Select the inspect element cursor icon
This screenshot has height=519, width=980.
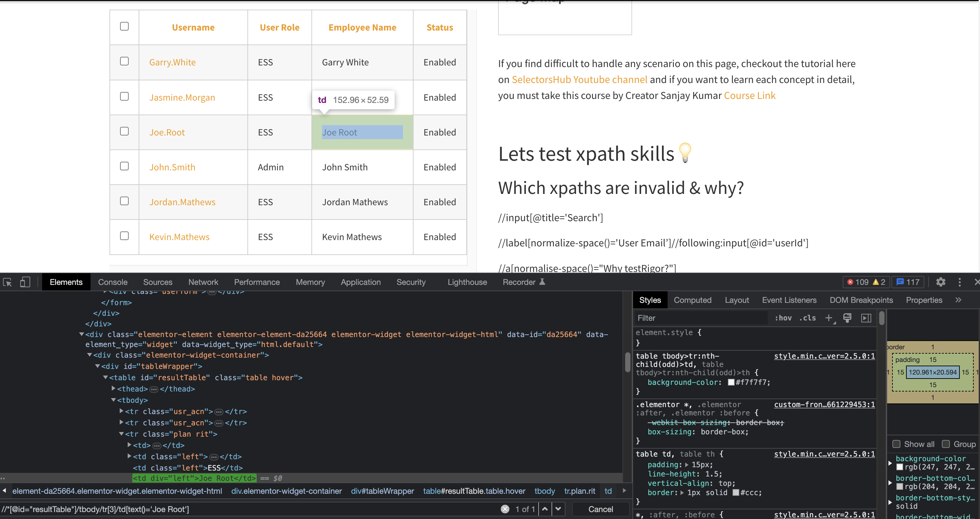pyautogui.click(x=7, y=282)
